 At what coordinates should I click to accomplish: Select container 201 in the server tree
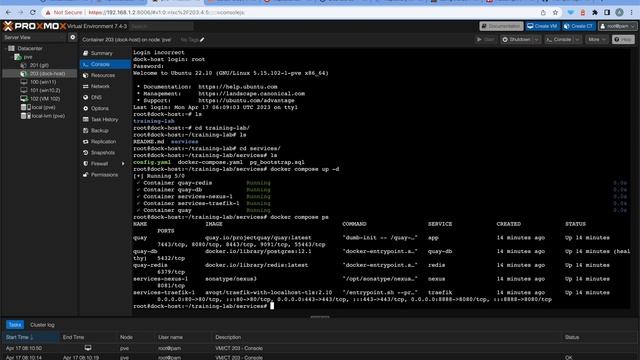point(39,65)
